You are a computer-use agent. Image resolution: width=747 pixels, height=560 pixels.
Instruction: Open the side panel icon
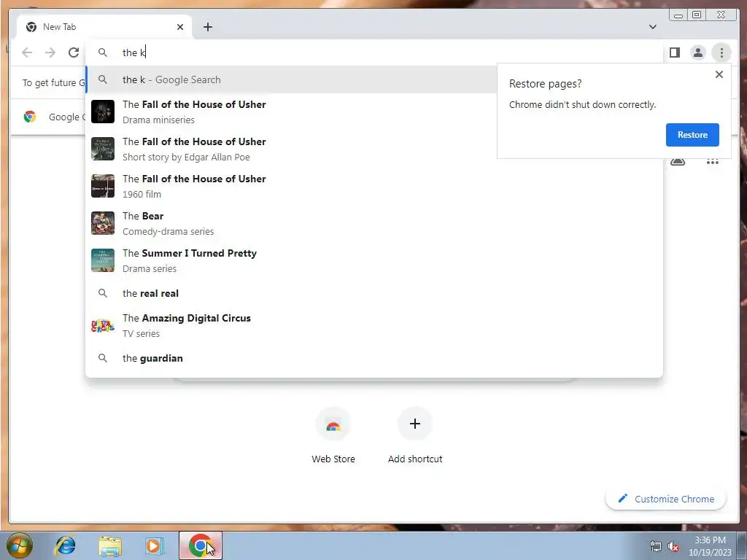675,52
